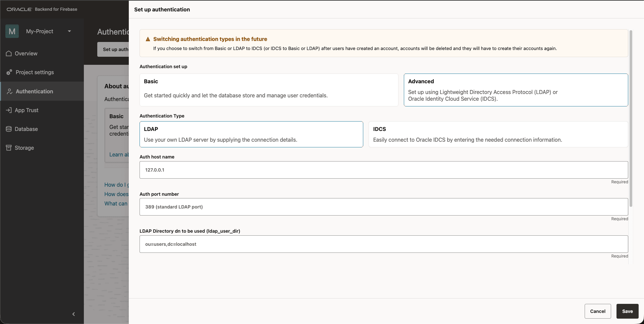Click the Cancel button
Viewport: 644px width, 324px height.
click(598, 311)
